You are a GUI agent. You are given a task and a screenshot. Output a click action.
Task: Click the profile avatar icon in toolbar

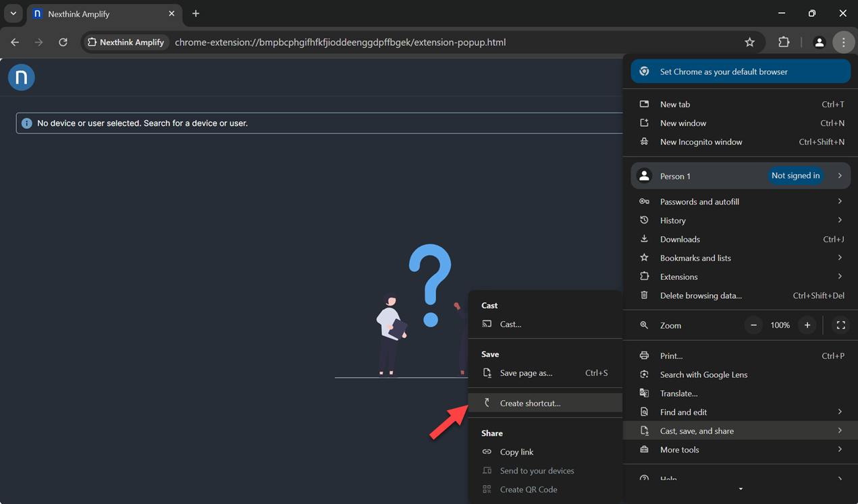819,43
